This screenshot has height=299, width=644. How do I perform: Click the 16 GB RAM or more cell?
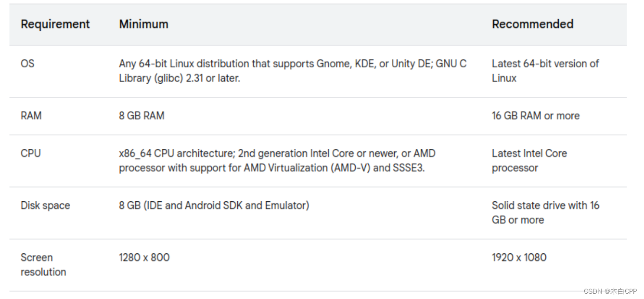coord(536,116)
